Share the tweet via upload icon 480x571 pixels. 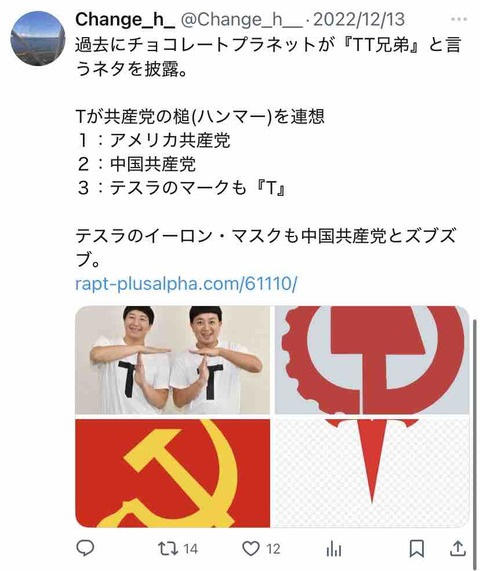[x=458, y=548]
